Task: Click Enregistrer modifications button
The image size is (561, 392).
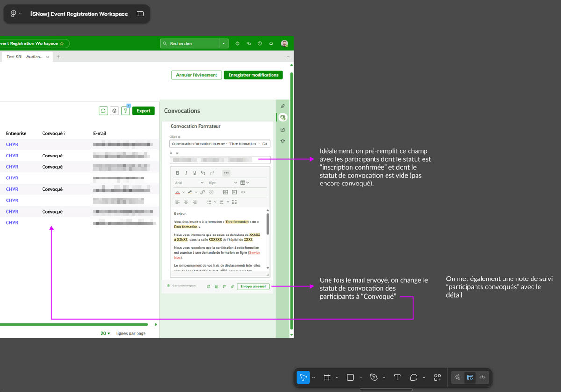Action: click(253, 75)
